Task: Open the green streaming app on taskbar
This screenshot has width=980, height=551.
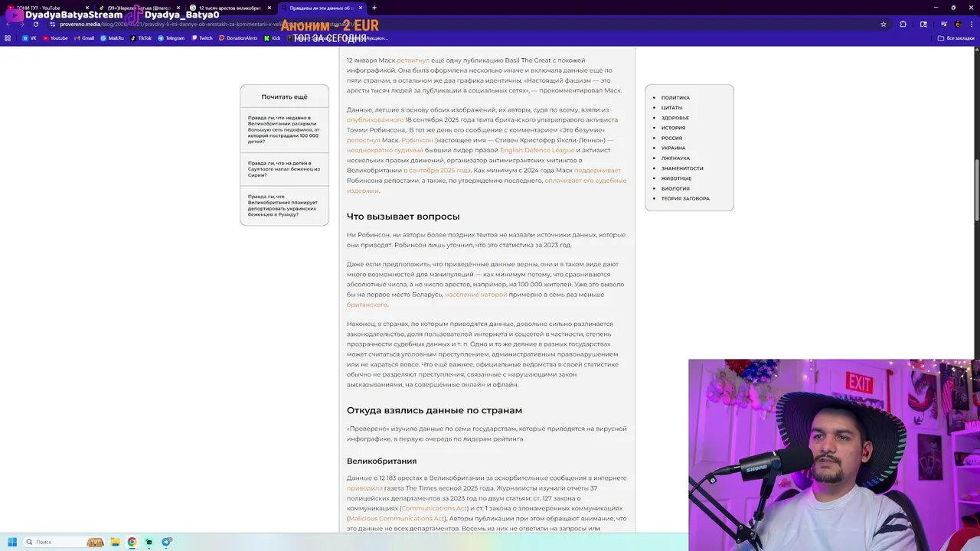Action: coord(149,542)
